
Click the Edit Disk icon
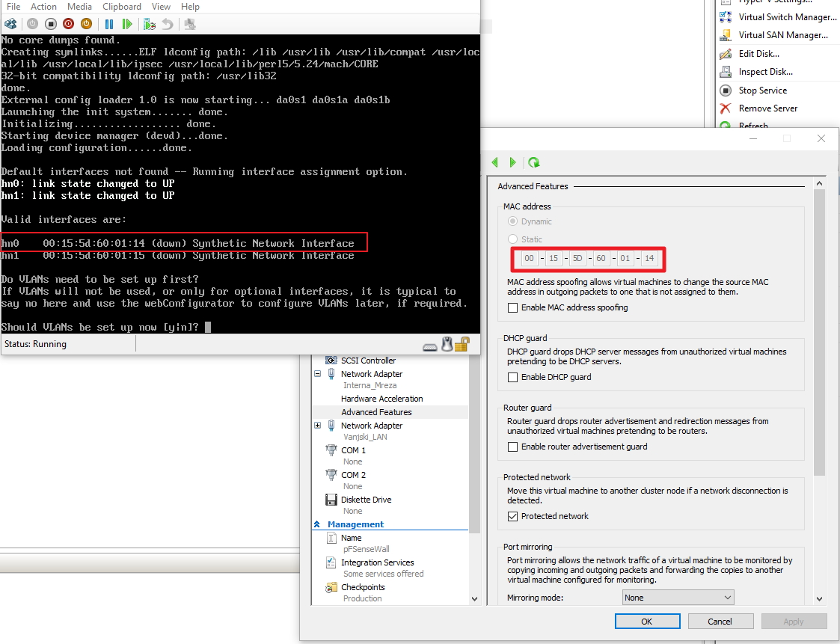pos(726,54)
